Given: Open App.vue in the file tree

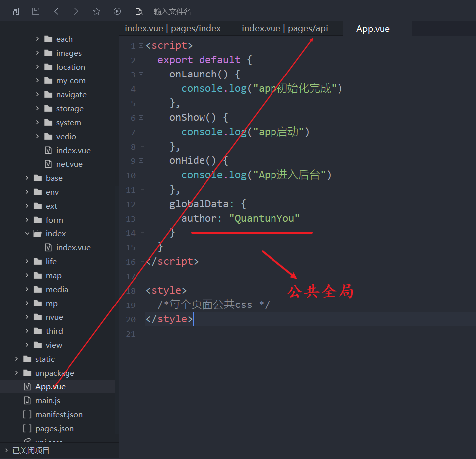Looking at the screenshot, I should click(50, 386).
